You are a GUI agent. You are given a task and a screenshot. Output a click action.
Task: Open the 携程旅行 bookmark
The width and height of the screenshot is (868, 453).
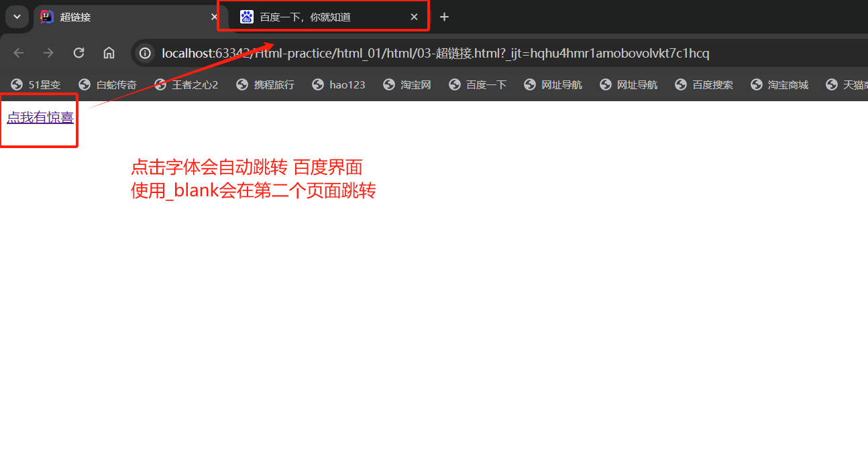click(x=265, y=84)
